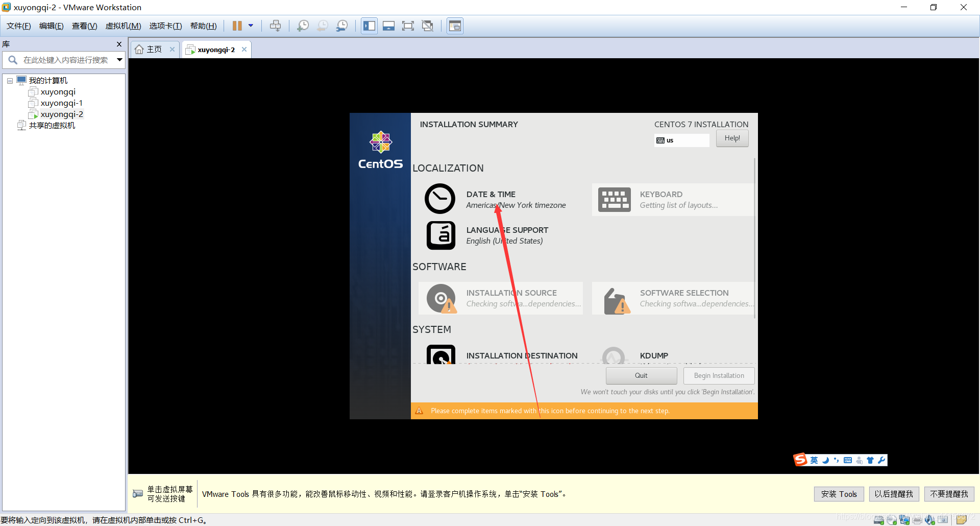Open the power options dropdown arrow
The height and width of the screenshot is (526, 980).
pos(251,26)
